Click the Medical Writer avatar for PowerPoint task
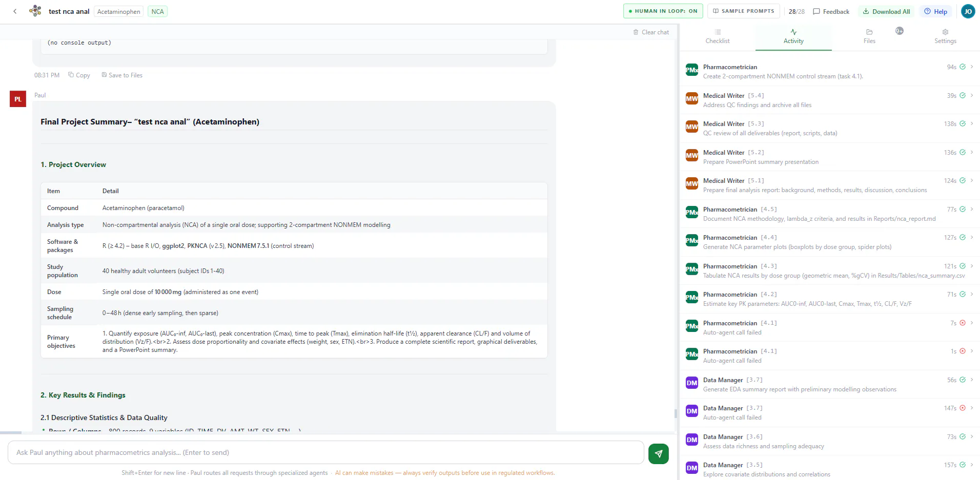980x480 pixels. pyautogui.click(x=692, y=155)
